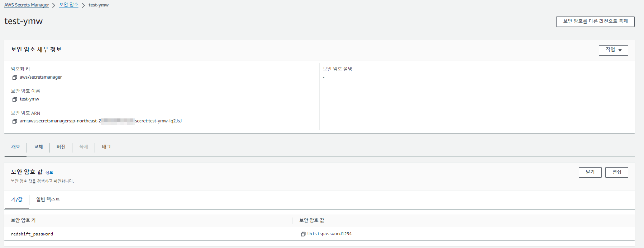Click the 보안 암호 값 column header
Screen dimensions: 644x248
(x=312, y=220)
